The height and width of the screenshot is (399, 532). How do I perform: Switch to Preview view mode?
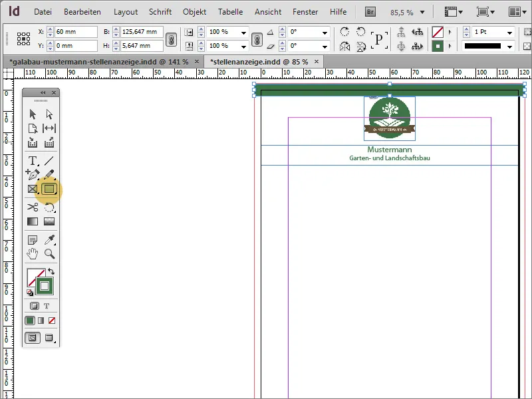(49, 338)
